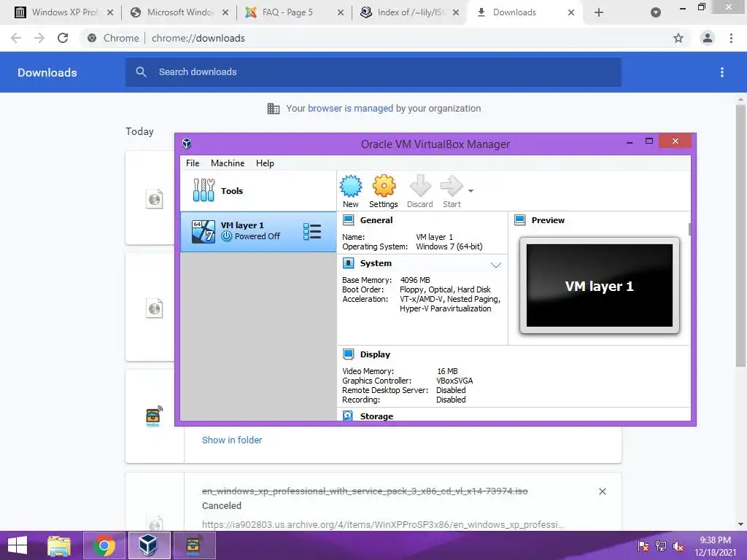747x560 pixels.
Task: Bookmark this page with the star icon
Action: coord(678,38)
